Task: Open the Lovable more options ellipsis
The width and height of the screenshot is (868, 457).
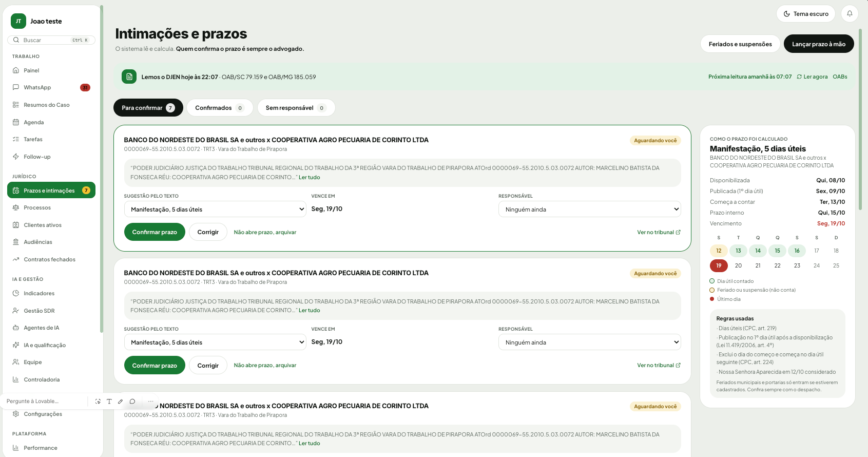Action: 150,402
